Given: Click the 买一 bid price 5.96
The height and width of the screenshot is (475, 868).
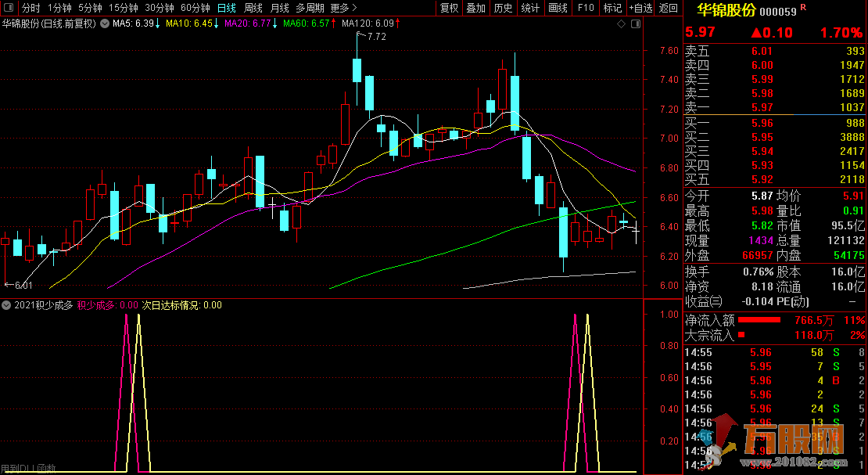Looking at the screenshot, I should [x=762, y=123].
